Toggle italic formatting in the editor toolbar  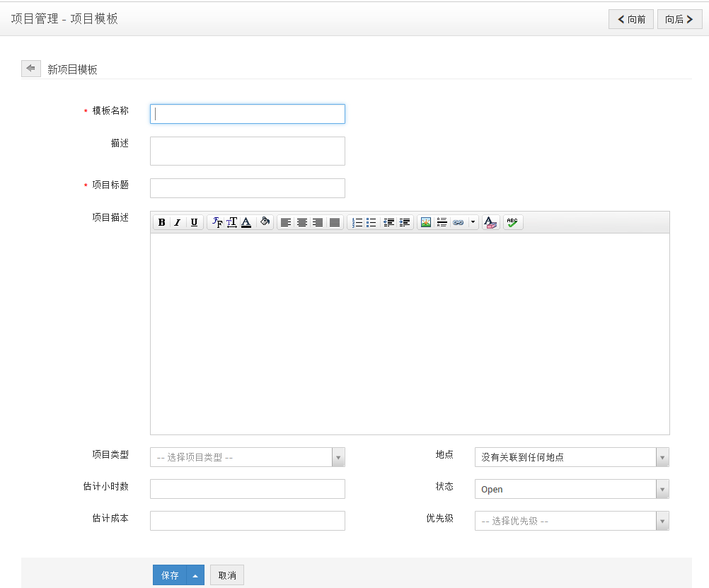pos(178,222)
